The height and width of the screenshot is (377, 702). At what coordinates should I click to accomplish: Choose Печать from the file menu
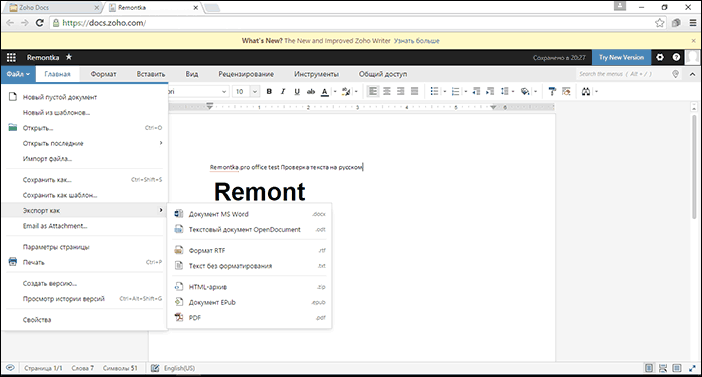coord(85,262)
